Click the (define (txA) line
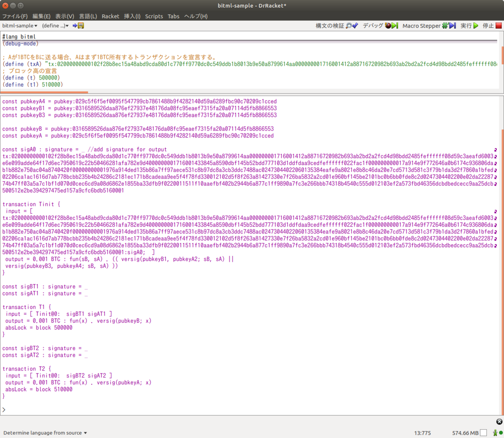 click(x=249, y=64)
